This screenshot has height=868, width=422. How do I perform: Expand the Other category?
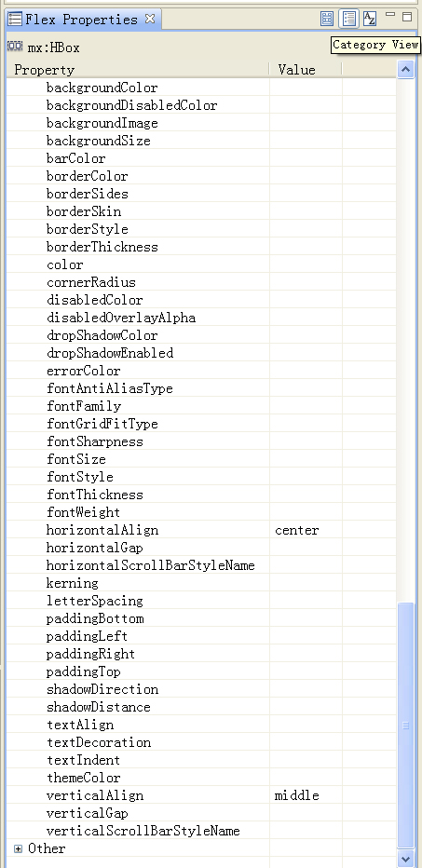pyautogui.click(x=18, y=848)
